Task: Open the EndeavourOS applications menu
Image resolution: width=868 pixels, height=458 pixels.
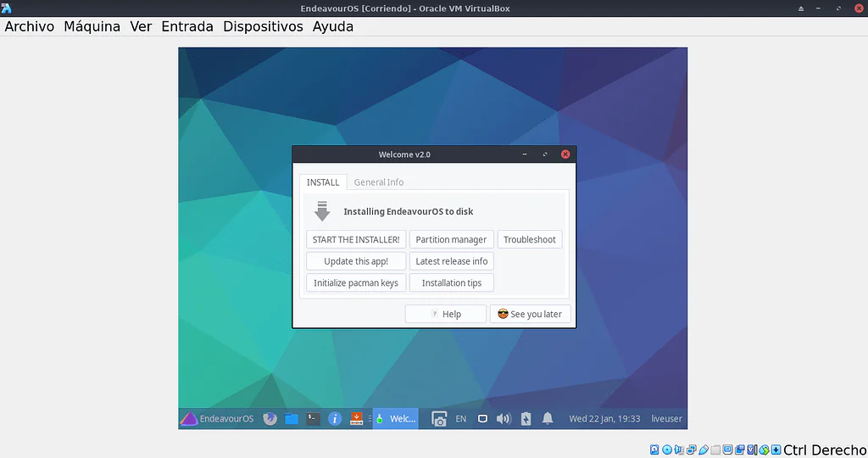Action: tap(216, 419)
